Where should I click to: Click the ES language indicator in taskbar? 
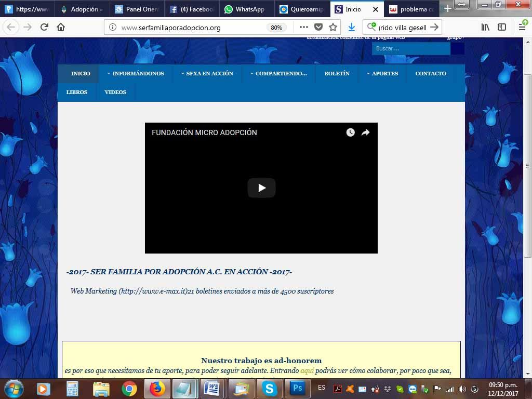click(321, 388)
